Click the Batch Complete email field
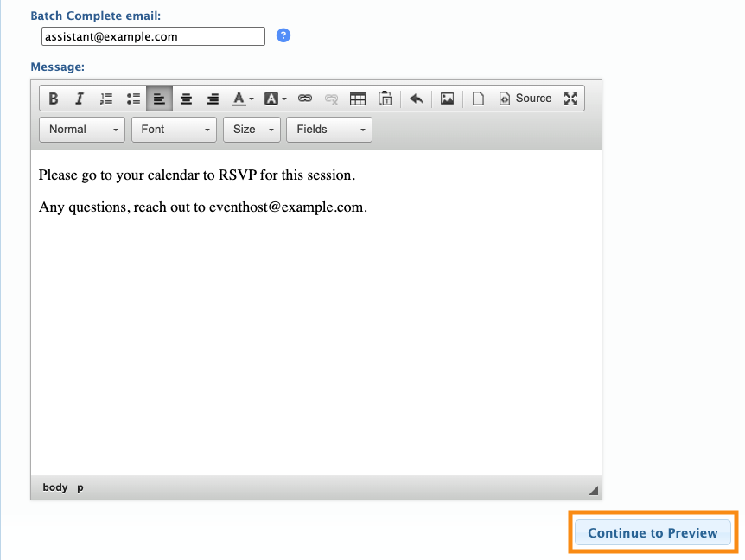 pyautogui.click(x=153, y=36)
